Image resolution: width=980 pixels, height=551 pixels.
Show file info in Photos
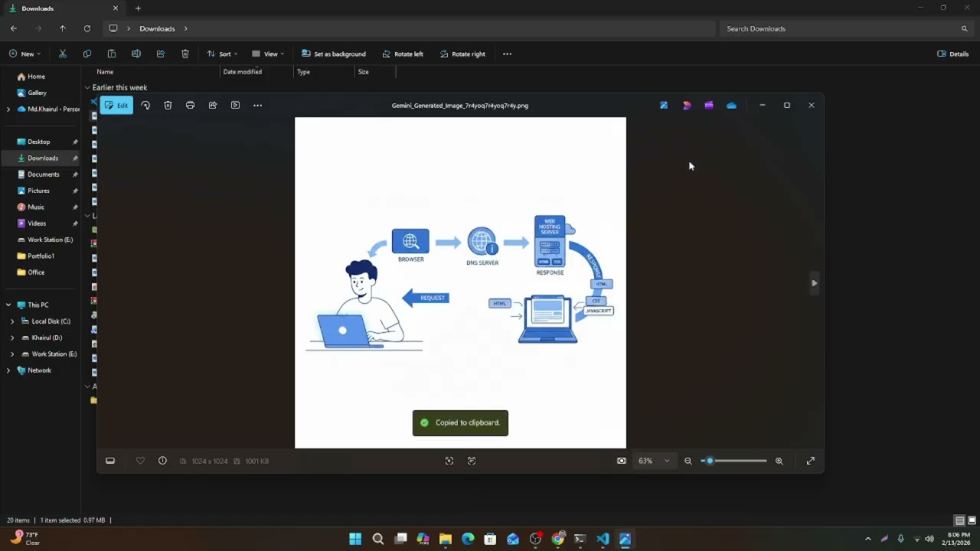click(162, 461)
